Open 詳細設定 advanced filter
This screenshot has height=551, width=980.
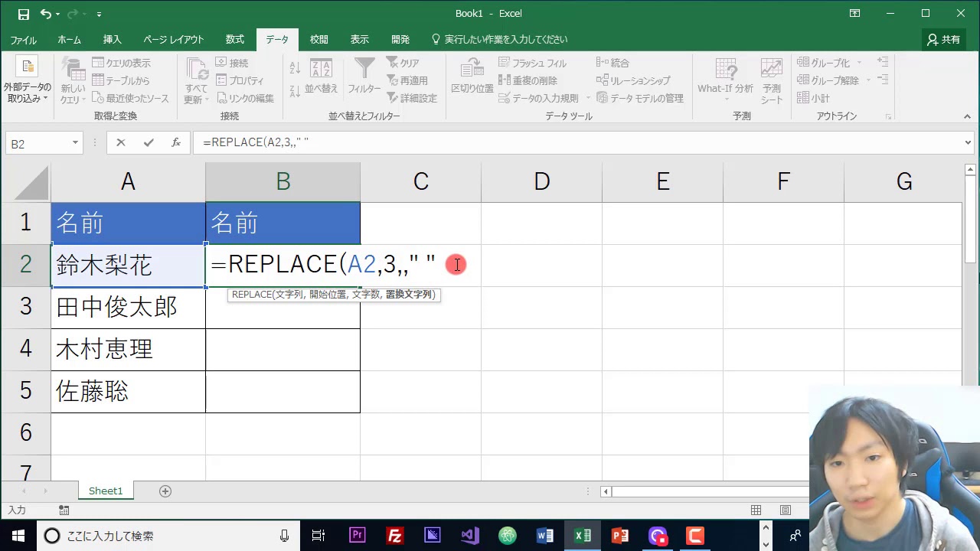tap(412, 98)
